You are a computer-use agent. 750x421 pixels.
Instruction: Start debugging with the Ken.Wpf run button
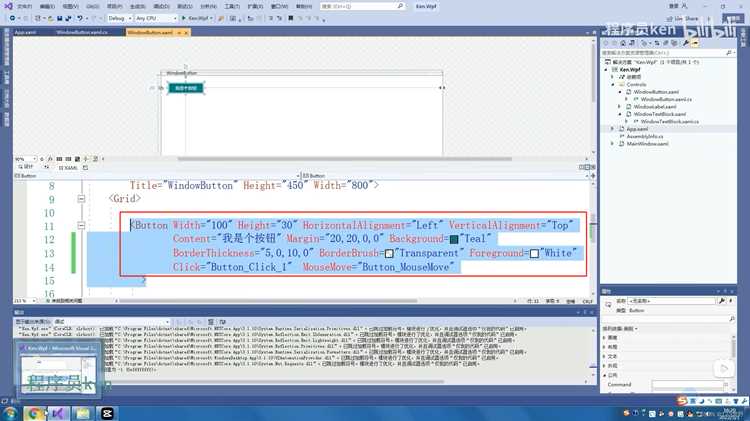click(195, 18)
